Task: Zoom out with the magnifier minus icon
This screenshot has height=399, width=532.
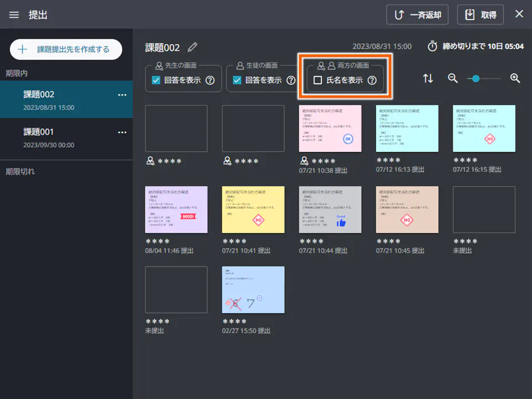Action: tap(452, 78)
